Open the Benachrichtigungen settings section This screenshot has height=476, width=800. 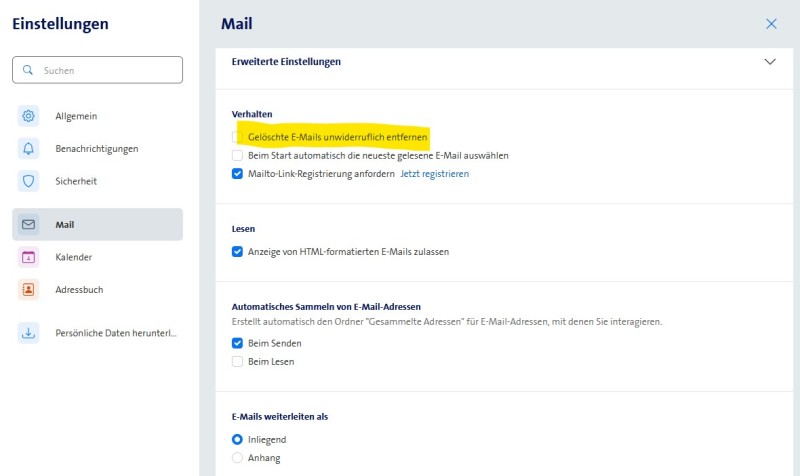coord(96,149)
